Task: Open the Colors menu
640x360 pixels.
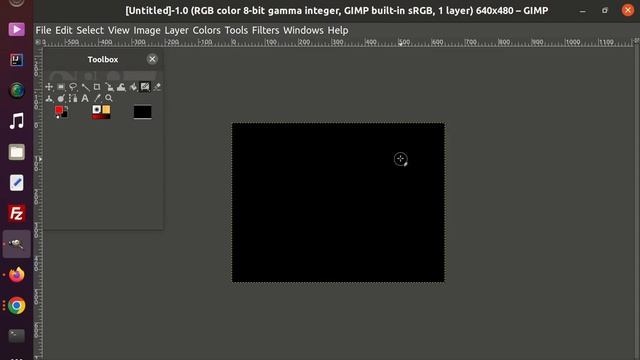Action: click(x=207, y=30)
